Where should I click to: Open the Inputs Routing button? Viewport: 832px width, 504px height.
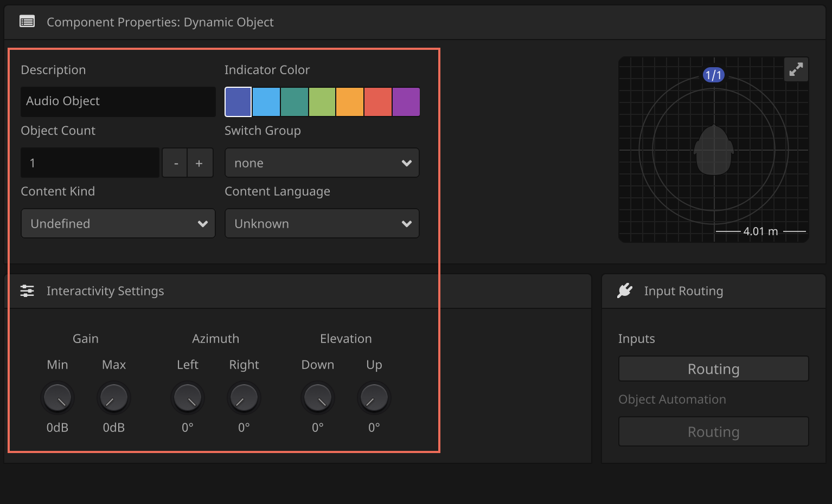pyautogui.click(x=714, y=369)
